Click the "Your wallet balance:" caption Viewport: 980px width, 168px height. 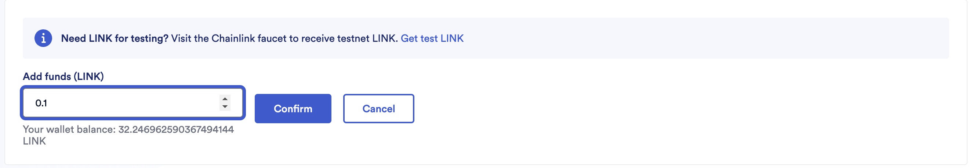tap(69, 129)
